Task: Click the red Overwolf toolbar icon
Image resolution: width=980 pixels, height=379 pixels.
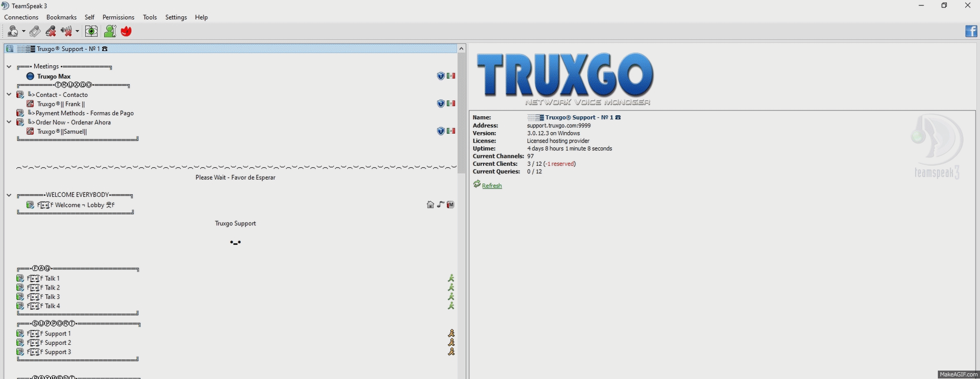Action: (x=126, y=32)
